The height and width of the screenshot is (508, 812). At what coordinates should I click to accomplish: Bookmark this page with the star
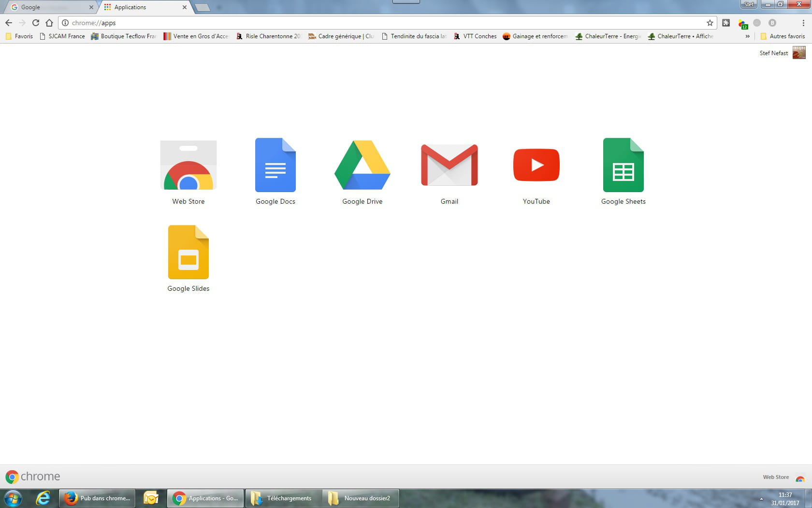710,23
